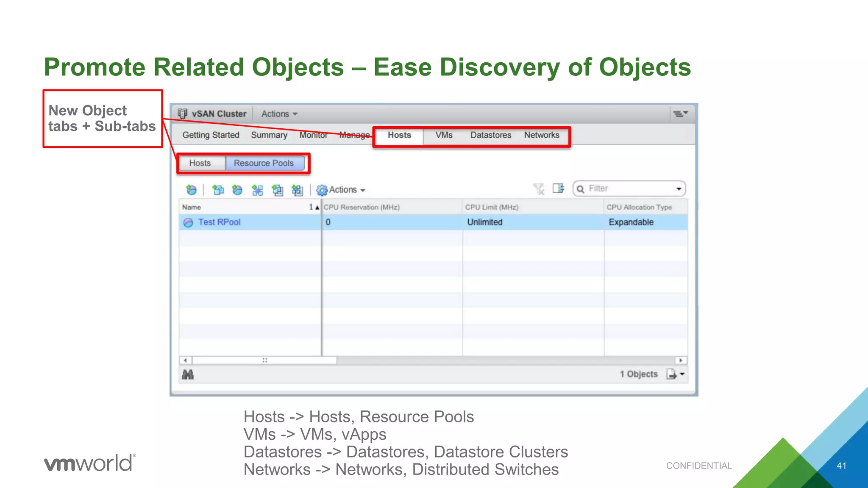This screenshot has width=868, height=488.
Task: Click the magnifier icon in Filter box
Action: pos(581,189)
